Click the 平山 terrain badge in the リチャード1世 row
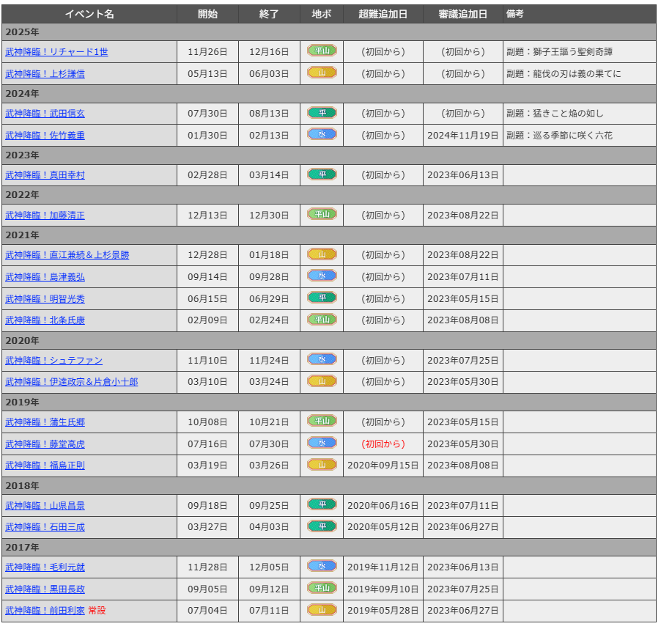This screenshot has height=629, width=672. coord(322,51)
